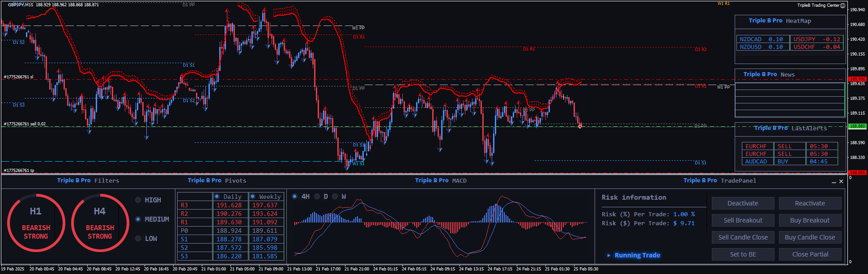
Task: Switch MACD timeframe to D
Action: 317,197
